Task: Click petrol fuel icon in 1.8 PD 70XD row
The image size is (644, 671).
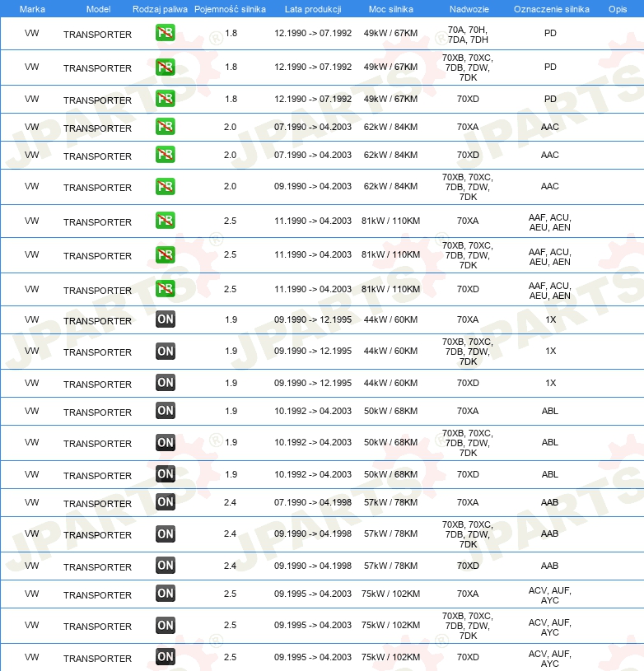Action: tap(166, 99)
